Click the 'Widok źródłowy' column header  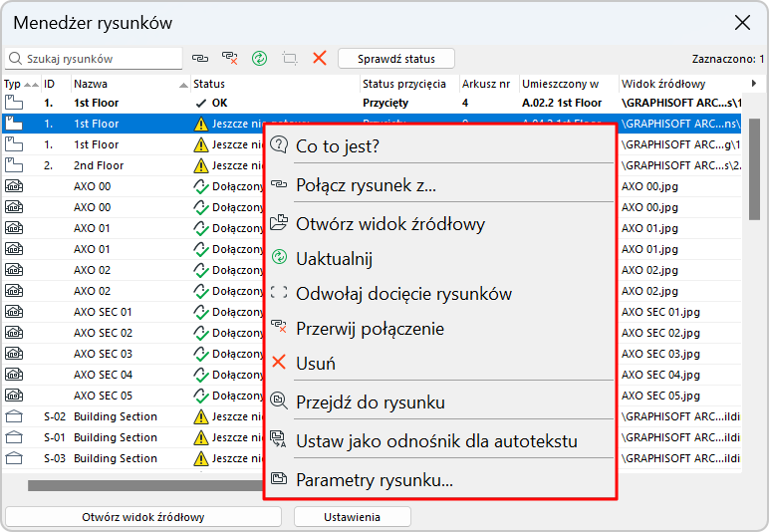(680, 84)
